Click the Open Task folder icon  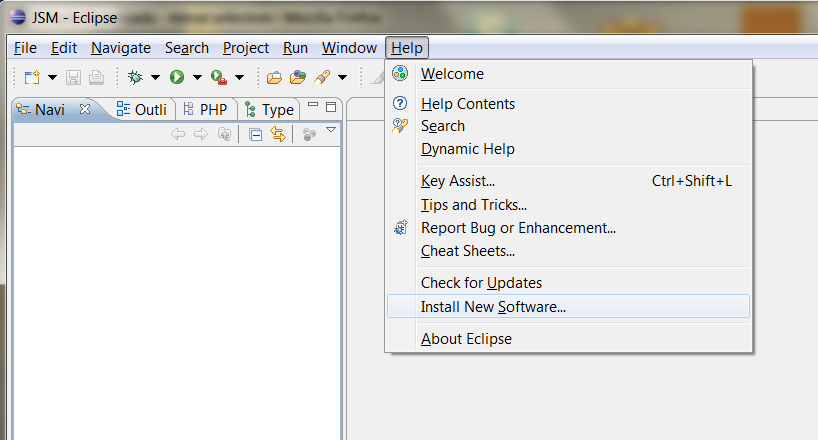click(298, 77)
